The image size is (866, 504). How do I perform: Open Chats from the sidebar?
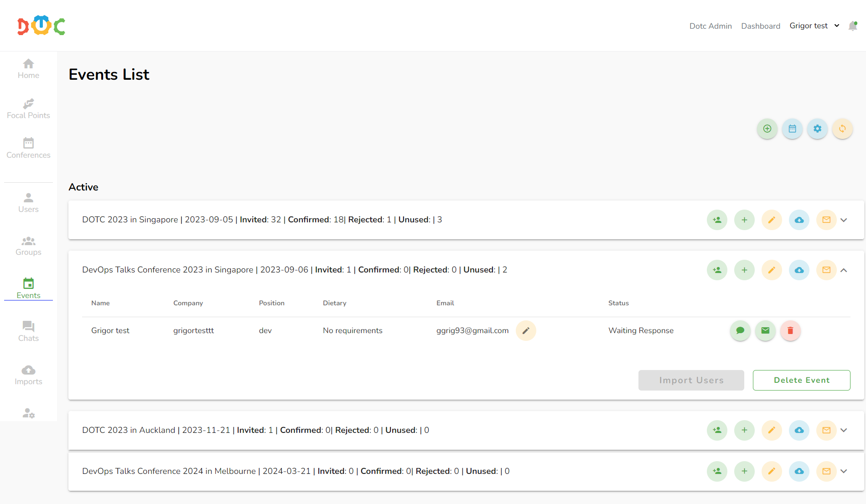pyautogui.click(x=28, y=331)
